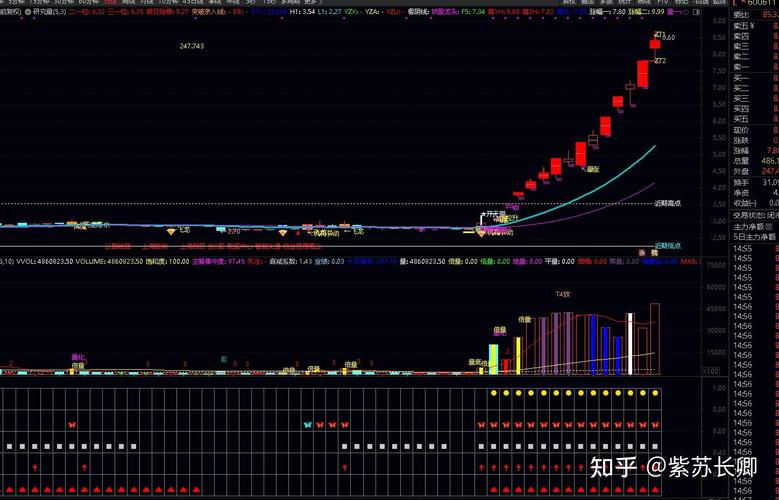Screen dimensions: 779x500
Task: Click the 近期高点 line label
Action: click(668, 203)
